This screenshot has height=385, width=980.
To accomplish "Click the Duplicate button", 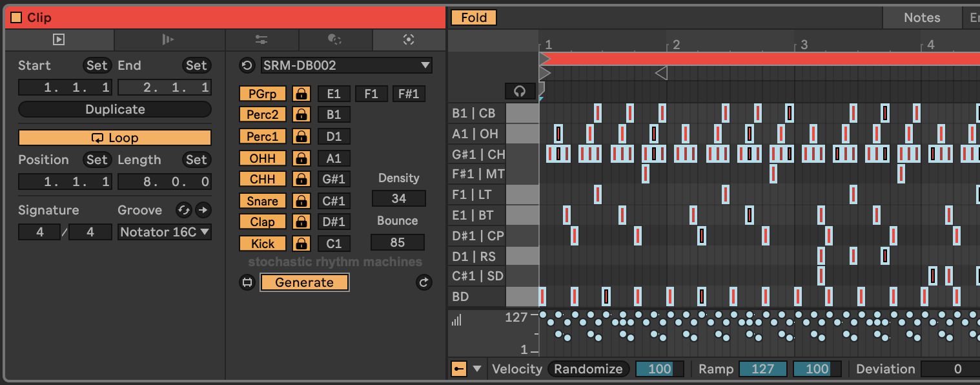I will (115, 109).
